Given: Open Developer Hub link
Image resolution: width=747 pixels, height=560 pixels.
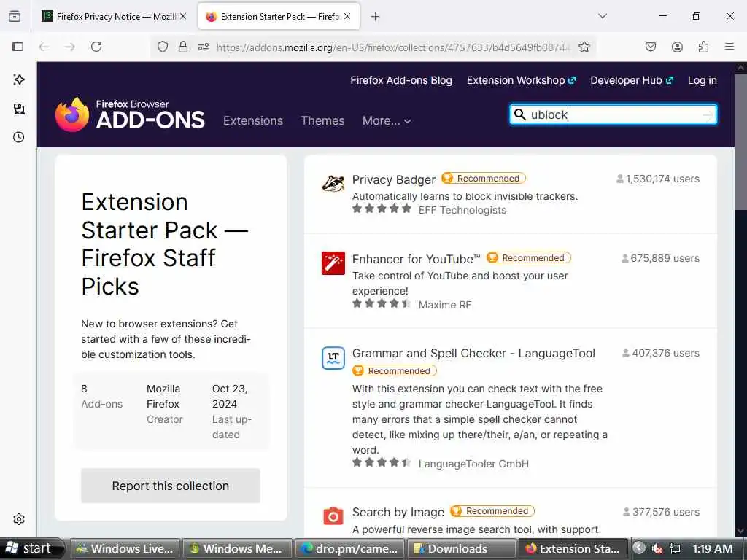Looking at the screenshot, I should 632,80.
